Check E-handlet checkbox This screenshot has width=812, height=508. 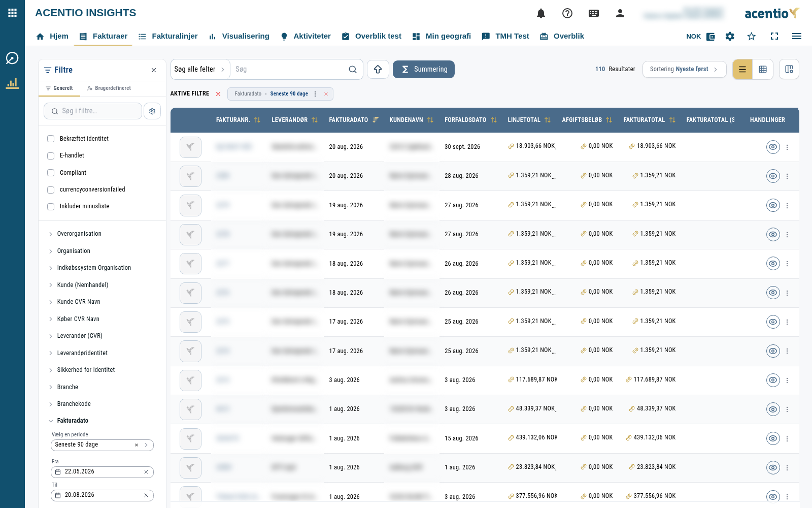(51, 156)
